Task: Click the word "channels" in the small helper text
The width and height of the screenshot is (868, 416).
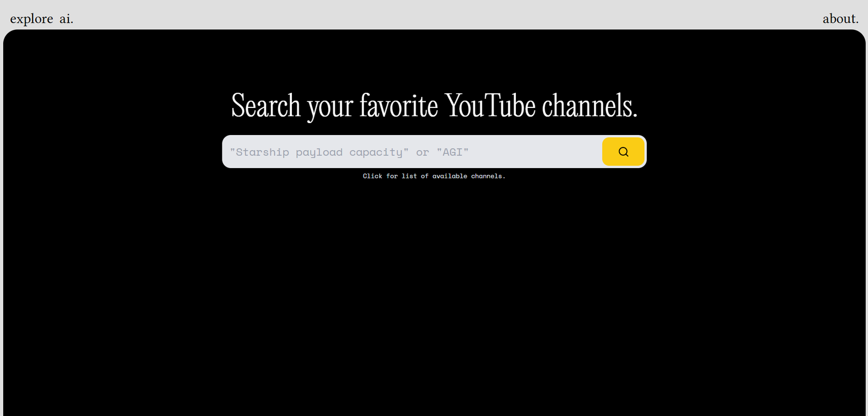Action: click(487, 176)
